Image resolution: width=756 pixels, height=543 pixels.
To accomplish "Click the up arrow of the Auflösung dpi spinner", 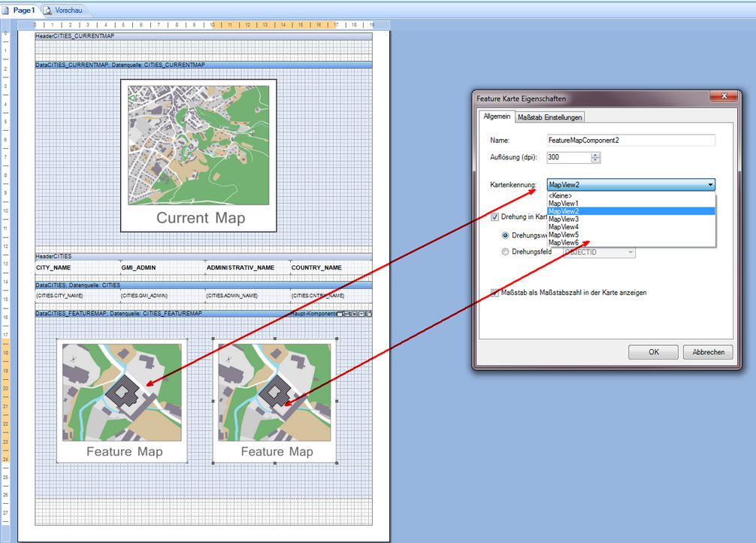I will coord(595,154).
